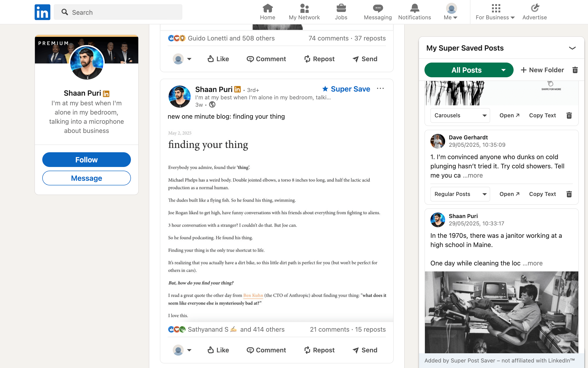Copy Text of Dave Gerhardt's saved post

(x=542, y=194)
